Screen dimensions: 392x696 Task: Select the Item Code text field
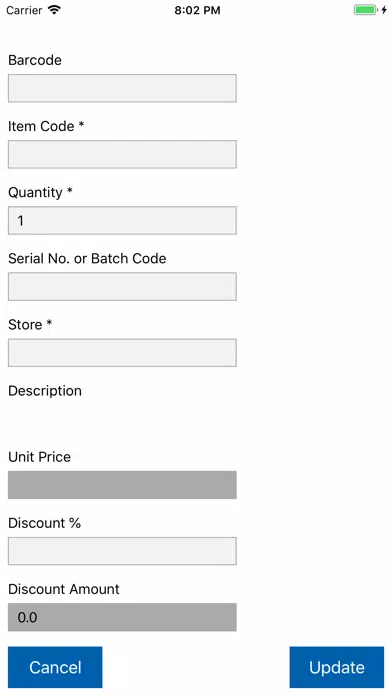pyautogui.click(x=122, y=154)
